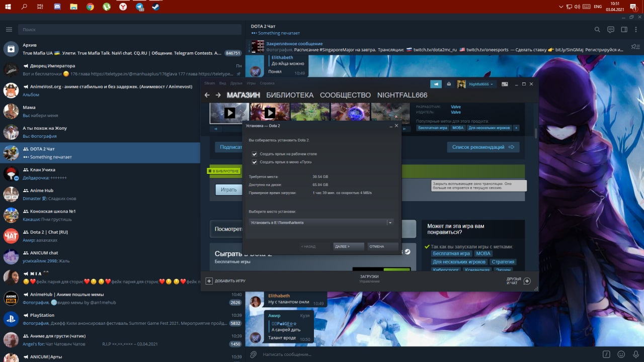Open Steam menu in menu bar
Screen dimensions: 644x362
pos(209,83)
